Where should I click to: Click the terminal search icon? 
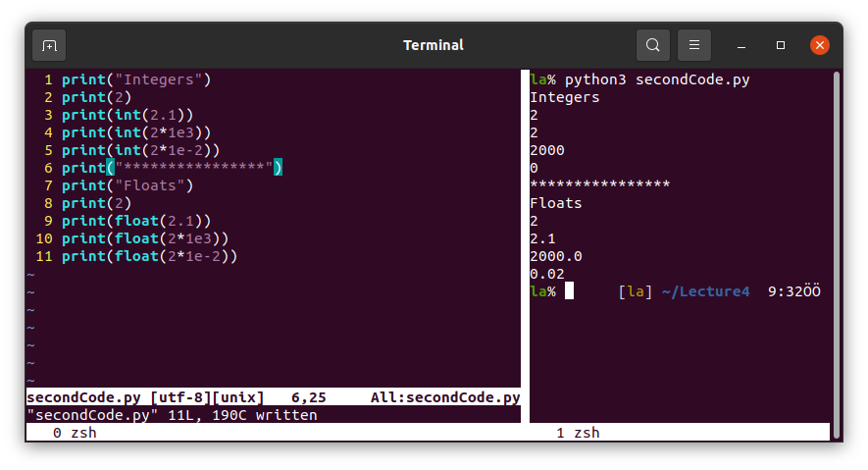[x=652, y=45]
